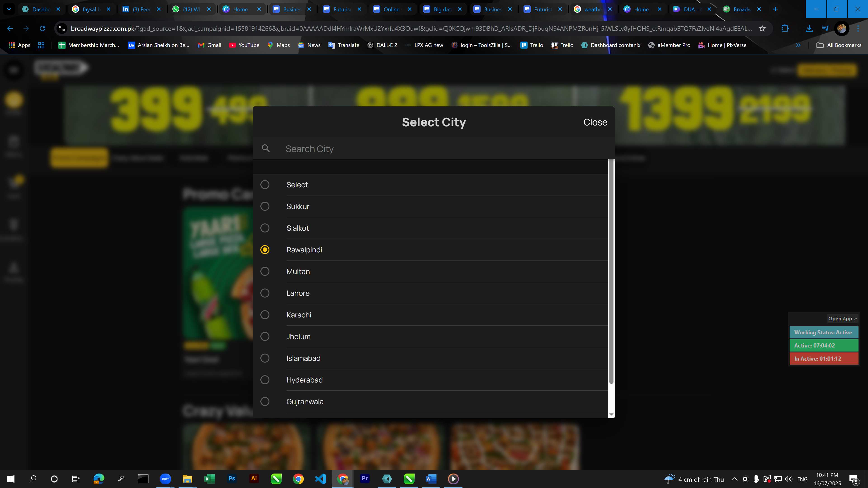The width and height of the screenshot is (868, 488).
Task: Select the Sialkot radio button
Action: (265, 228)
